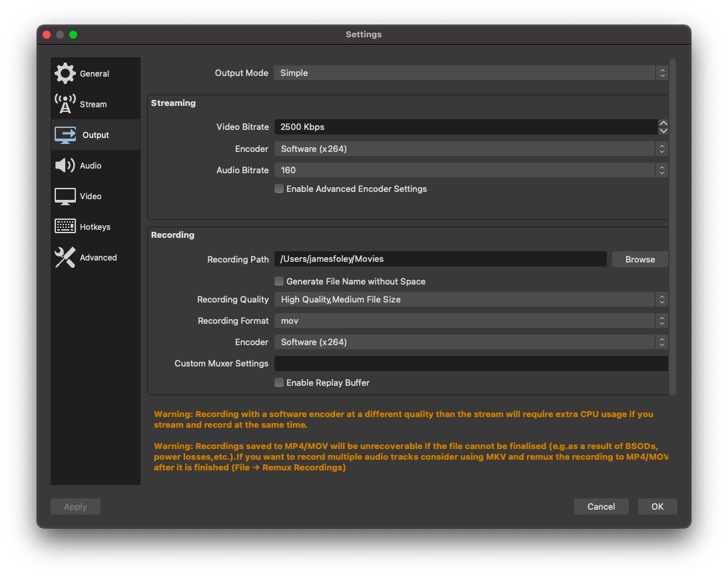Increase Video Bitrate with stepper up arrow
The height and width of the screenshot is (577, 728).
pyautogui.click(x=663, y=123)
